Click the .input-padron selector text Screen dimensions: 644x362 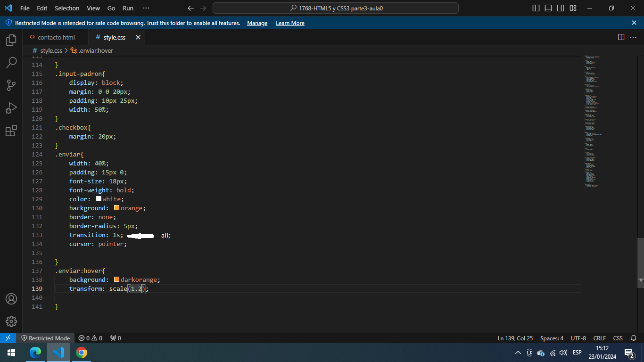pos(78,74)
